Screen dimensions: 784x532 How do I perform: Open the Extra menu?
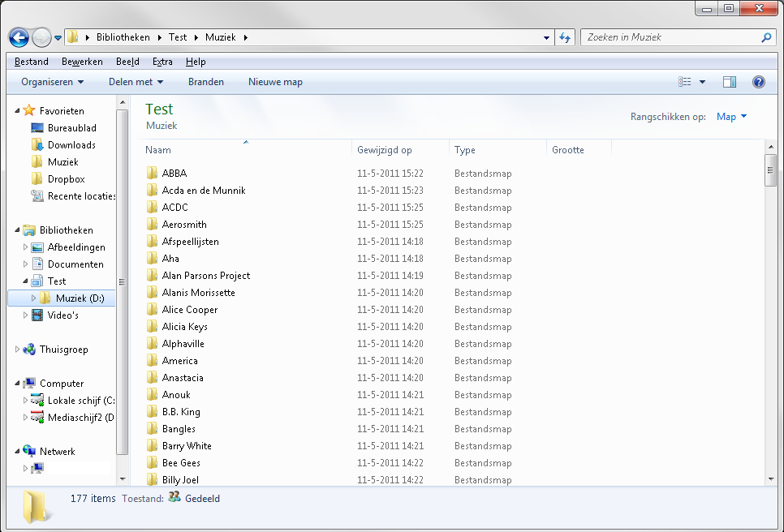point(162,62)
